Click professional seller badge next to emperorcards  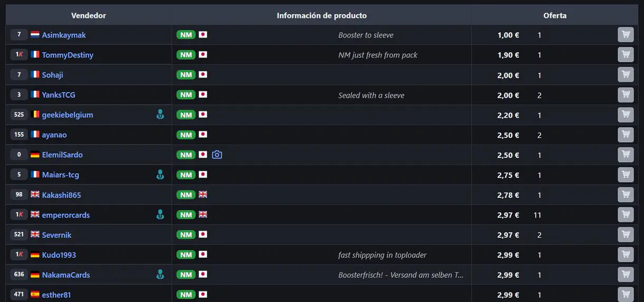pos(160,215)
